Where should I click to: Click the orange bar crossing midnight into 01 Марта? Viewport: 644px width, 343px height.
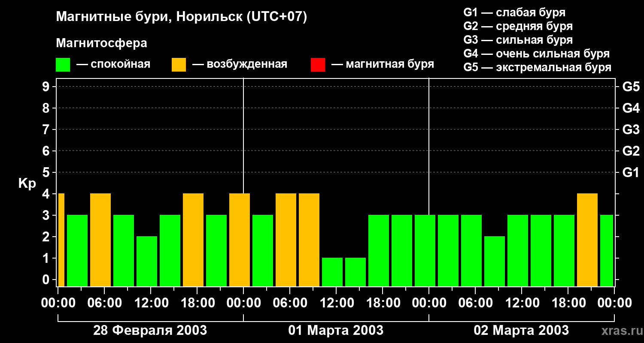(x=240, y=240)
